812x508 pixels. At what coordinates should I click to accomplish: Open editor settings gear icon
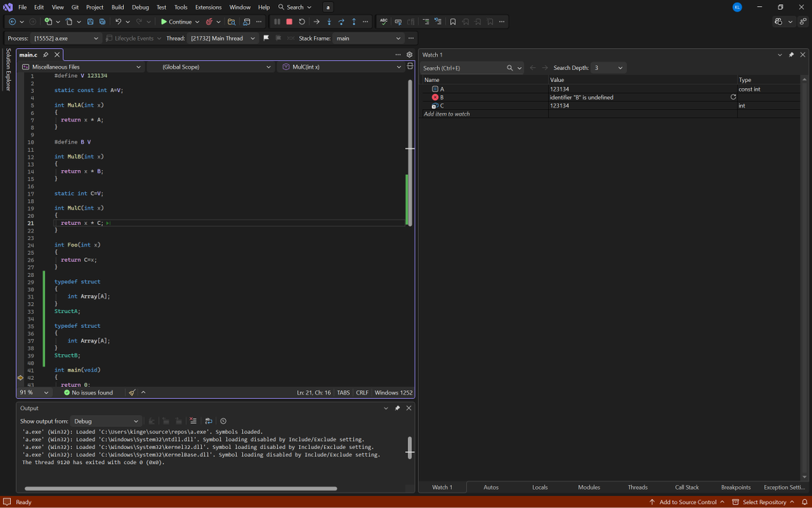coord(409,54)
